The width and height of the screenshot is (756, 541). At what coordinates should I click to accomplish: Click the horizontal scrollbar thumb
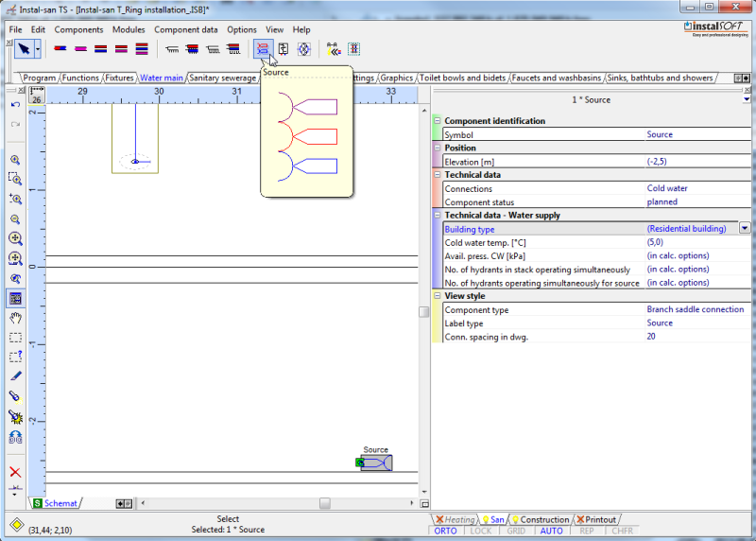coord(325,503)
